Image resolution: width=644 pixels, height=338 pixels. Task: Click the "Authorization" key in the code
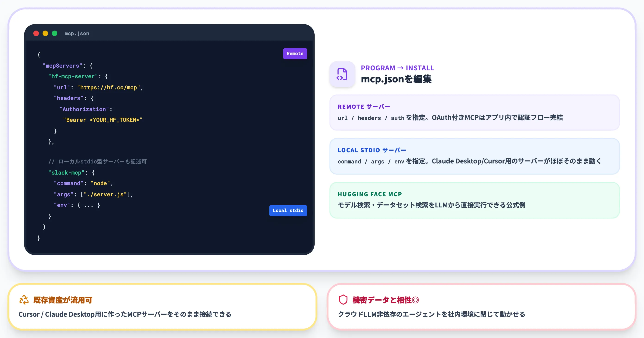point(84,109)
